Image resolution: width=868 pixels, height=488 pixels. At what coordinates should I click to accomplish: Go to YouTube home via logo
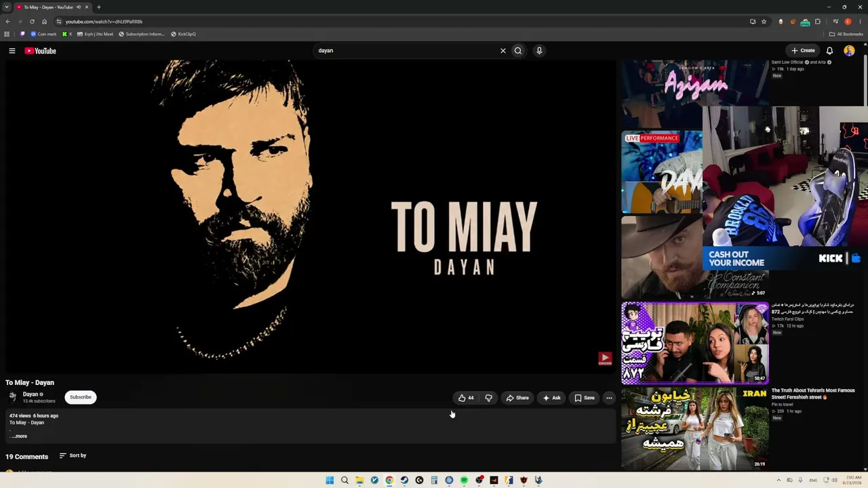[40, 51]
